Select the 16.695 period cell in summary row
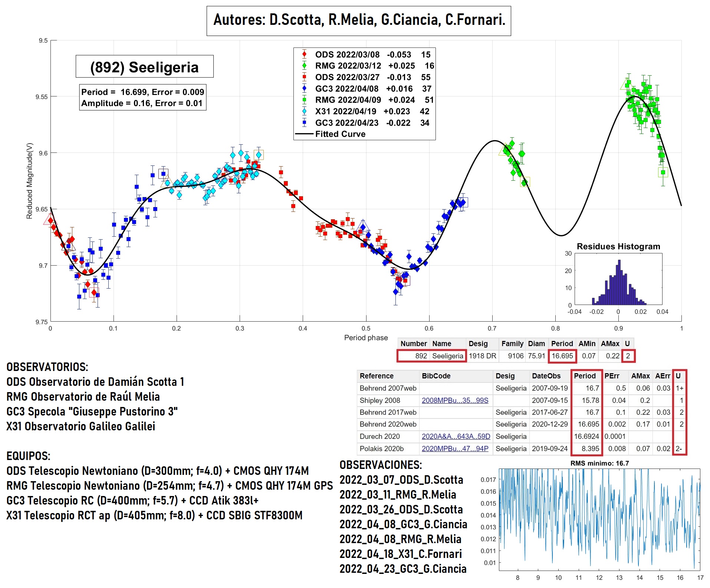This screenshot has height=588, width=710. coord(562,356)
